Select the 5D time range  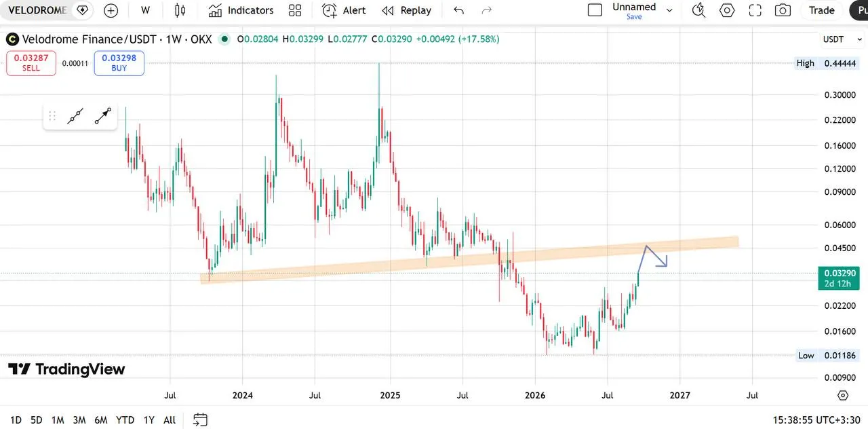[37, 420]
